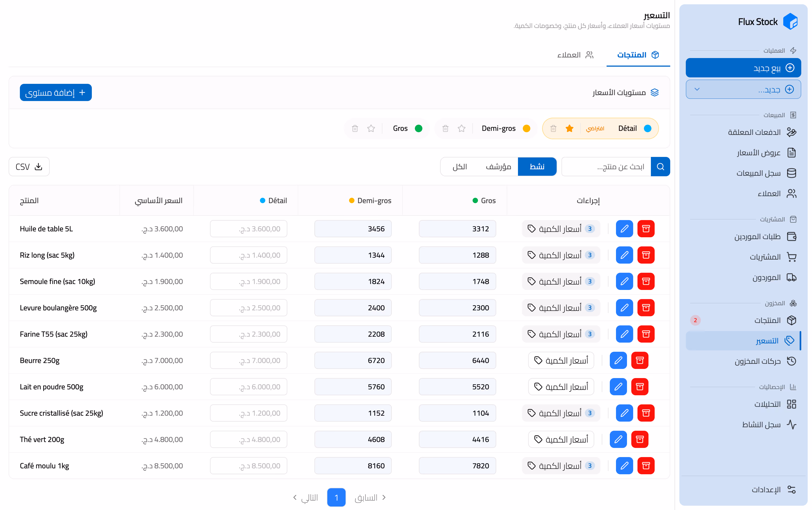Archive Huile de table 5L with red button
Viewport: 812px width, 510px height.
646,229
